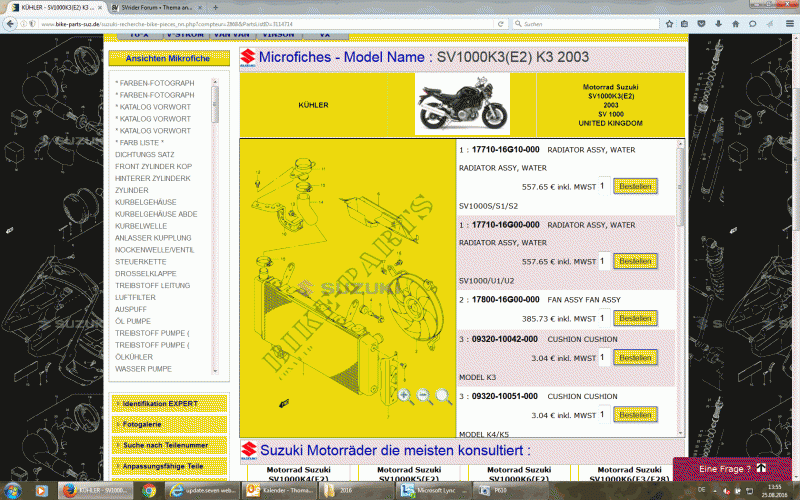Expand Identifikation EXPERT section

tap(169, 404)
